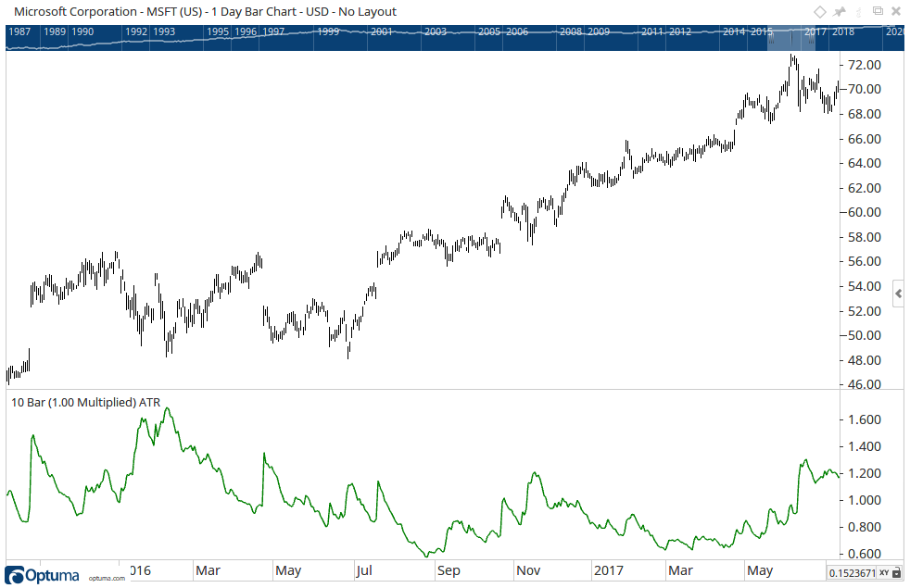Jump to 1999 in the overview strip
The image size is (910, 588).
(328, 31)
